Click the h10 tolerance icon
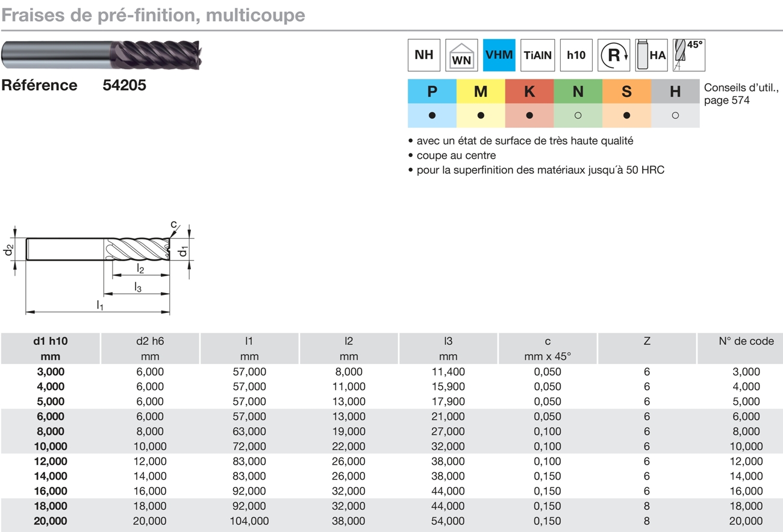Image resolution: width=783 pixels, height=532 pixels. 576,55
